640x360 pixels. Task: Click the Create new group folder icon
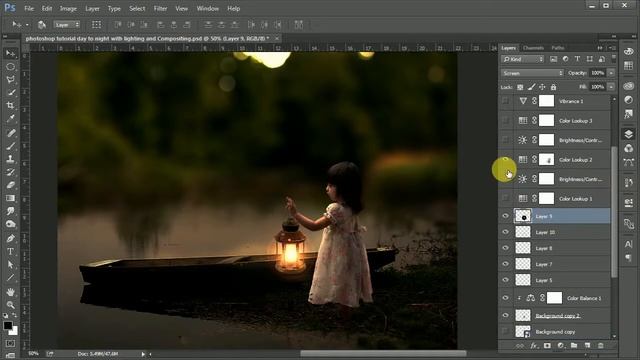point(574,346)
